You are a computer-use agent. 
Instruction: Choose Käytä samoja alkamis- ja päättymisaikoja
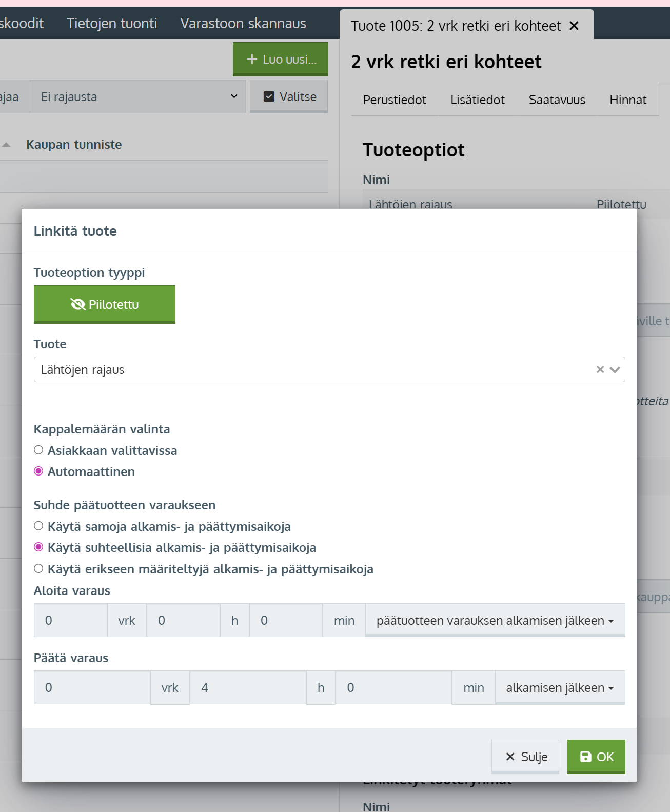point(38,526)
